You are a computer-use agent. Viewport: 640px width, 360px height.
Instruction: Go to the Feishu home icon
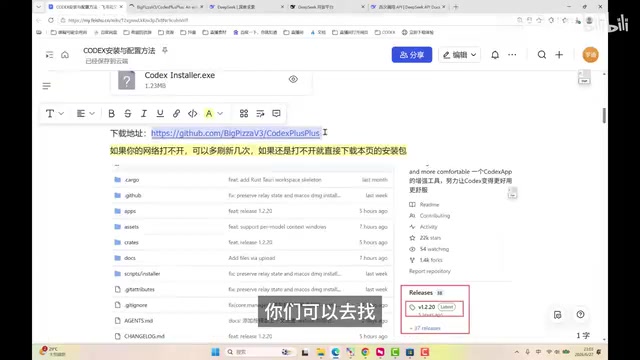pyautogui.click(x=65, y=55)
